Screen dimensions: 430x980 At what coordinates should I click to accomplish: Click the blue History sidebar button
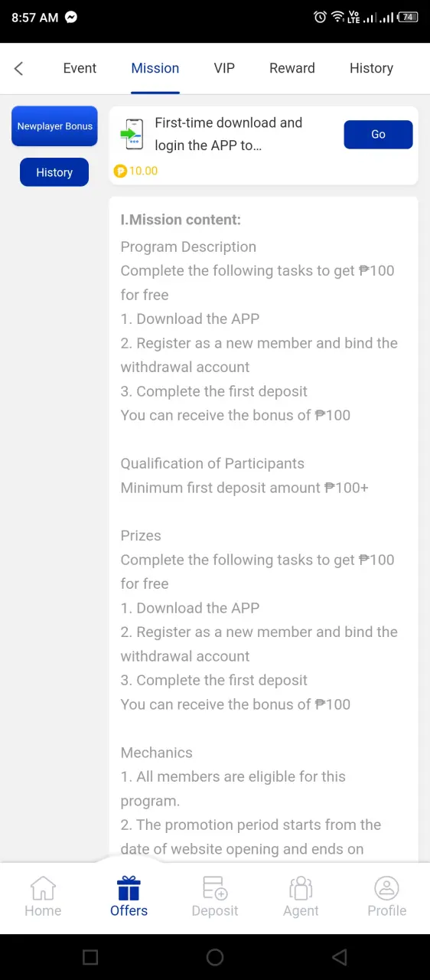[54, 172]
